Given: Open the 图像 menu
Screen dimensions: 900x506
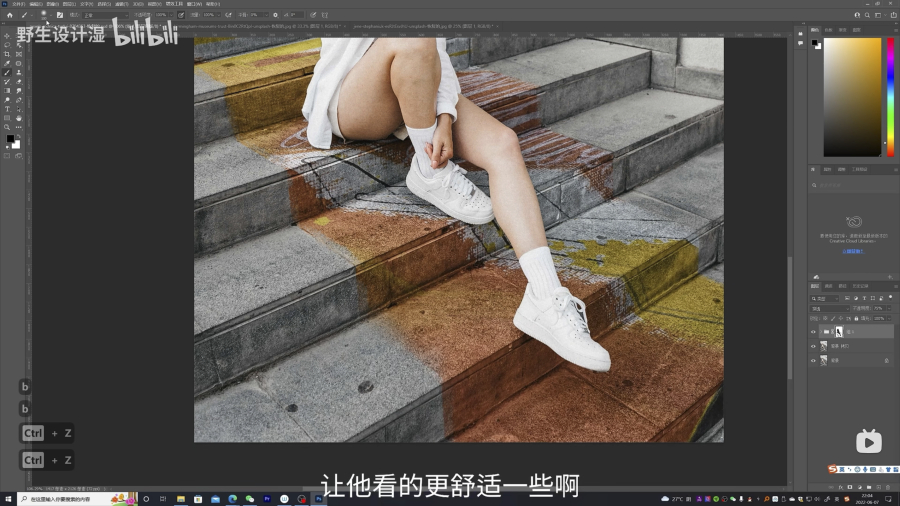Looking at the screenshot, I should click(x=52, y=4).
